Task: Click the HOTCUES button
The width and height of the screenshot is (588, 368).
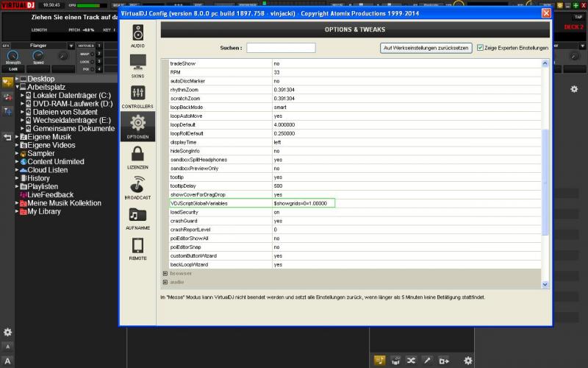Action: click(x=85, y=46)
